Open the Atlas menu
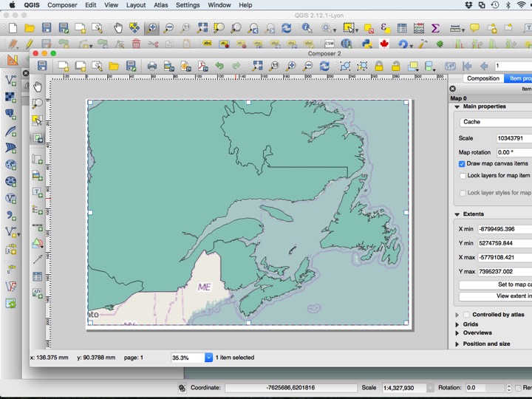 (x=161, y=5)
